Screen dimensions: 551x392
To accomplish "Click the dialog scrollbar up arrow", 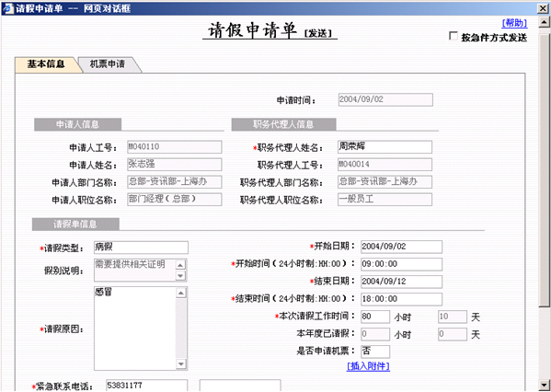I will point(544,23).
